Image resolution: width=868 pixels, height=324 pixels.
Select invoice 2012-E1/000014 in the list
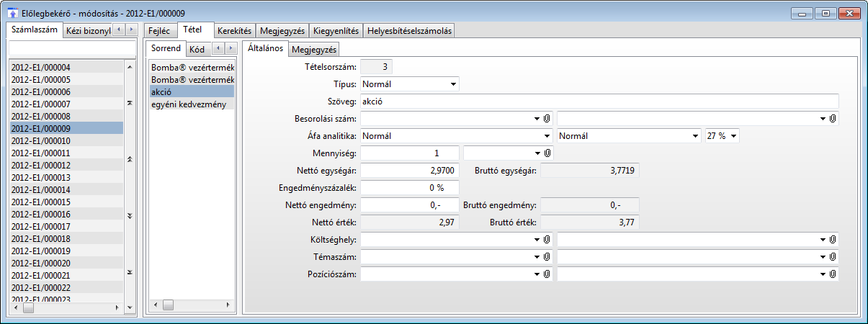pos(41,189)
